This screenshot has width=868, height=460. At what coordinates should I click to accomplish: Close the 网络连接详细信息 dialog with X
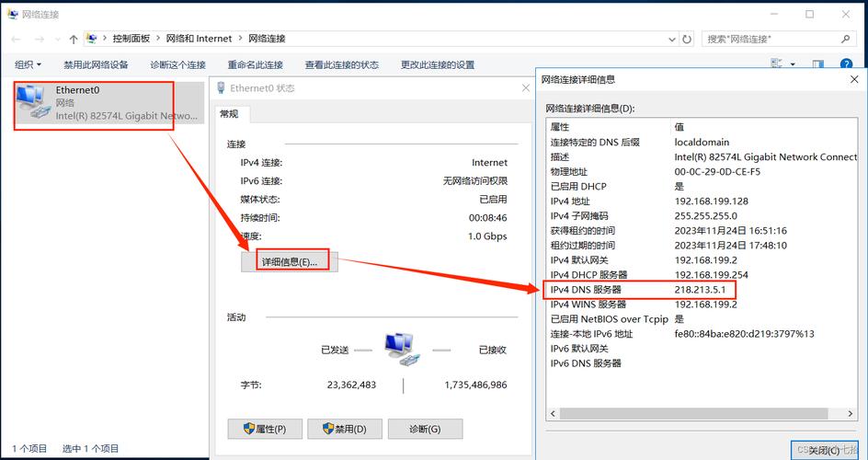pos(854,80)
